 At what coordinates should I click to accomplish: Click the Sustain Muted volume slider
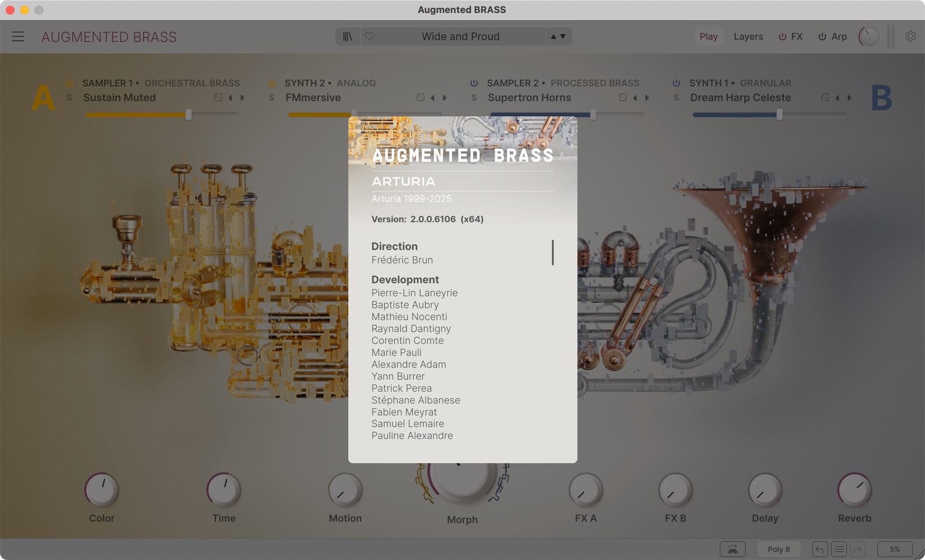[162, 115]
